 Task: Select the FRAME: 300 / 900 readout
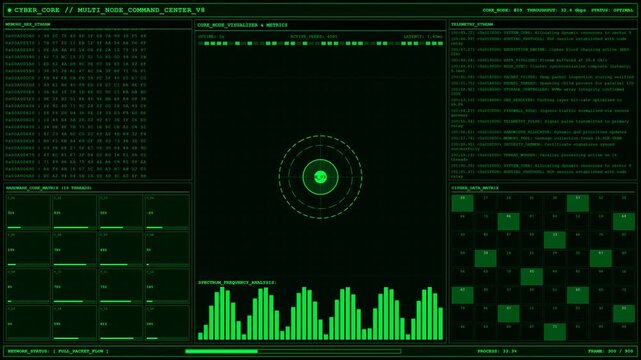click(610, 351)
